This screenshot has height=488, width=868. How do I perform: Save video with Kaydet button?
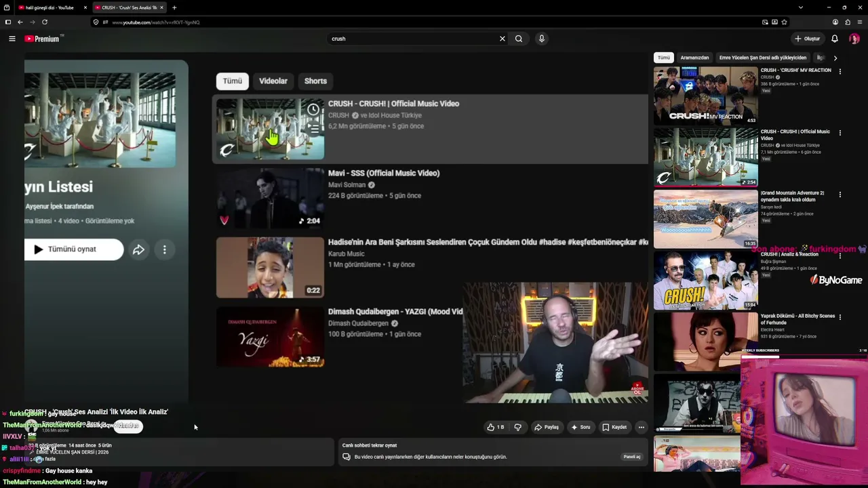pos(614,427)
